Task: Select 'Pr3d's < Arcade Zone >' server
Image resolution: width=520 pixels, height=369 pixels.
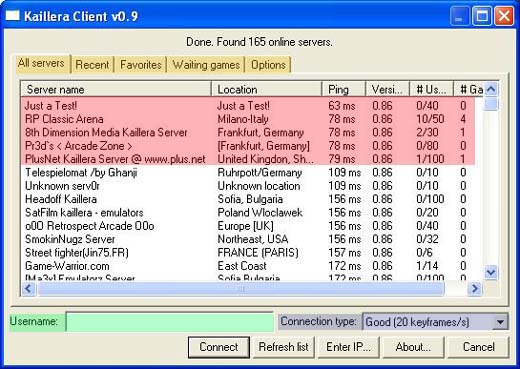Action: click(x=248, y=146)
